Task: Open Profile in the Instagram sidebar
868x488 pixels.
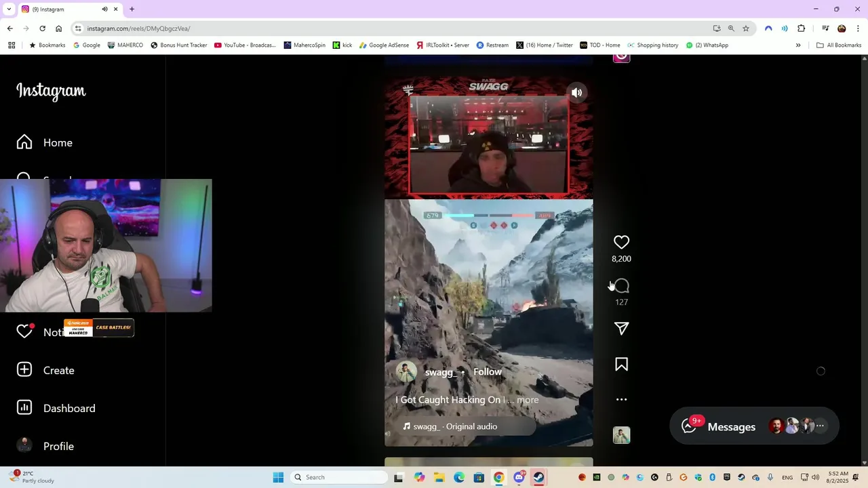Action: click(x=45, y=446)
